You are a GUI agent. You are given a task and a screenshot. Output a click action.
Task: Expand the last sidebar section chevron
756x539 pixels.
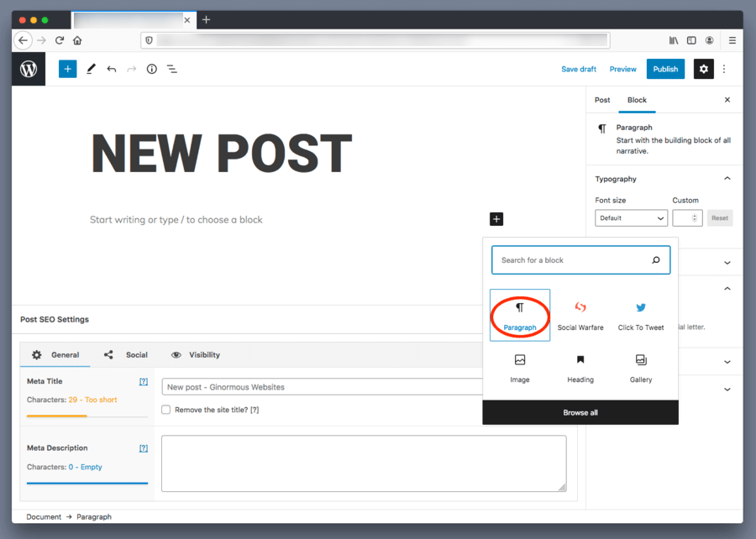coord(727,390)
